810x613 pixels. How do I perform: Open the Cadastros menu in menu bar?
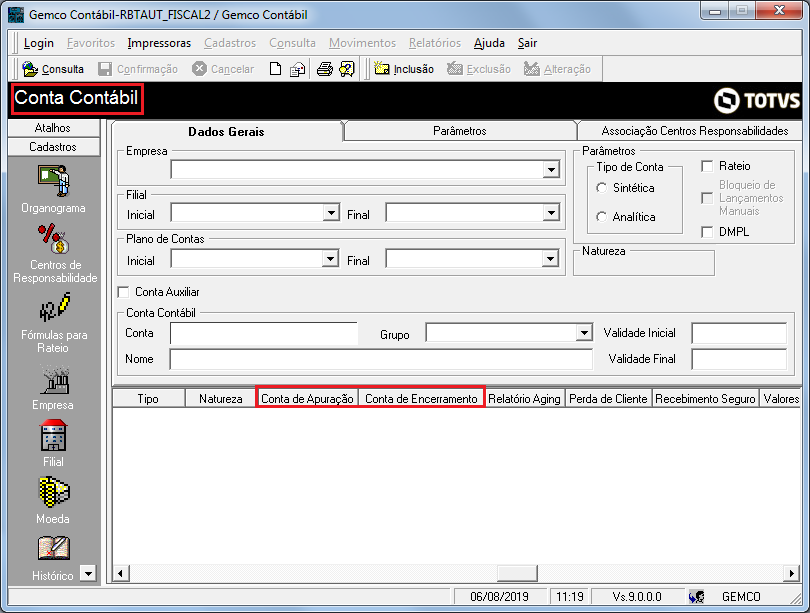tap(230, 43)
